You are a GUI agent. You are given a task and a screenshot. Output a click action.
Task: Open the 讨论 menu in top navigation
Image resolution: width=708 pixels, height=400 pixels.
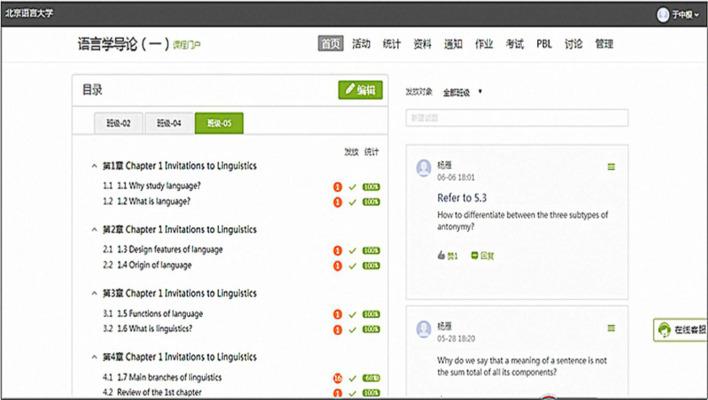click(x=573, y=44)
